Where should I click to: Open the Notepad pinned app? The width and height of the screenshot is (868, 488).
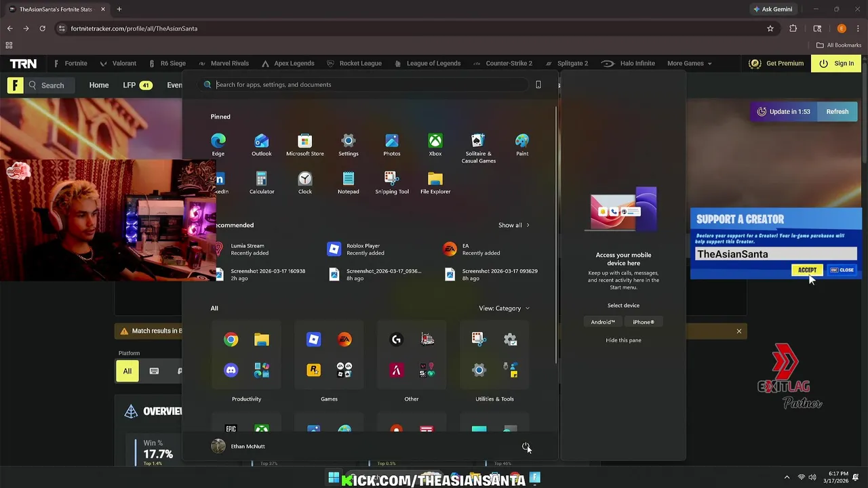(348, 183)
